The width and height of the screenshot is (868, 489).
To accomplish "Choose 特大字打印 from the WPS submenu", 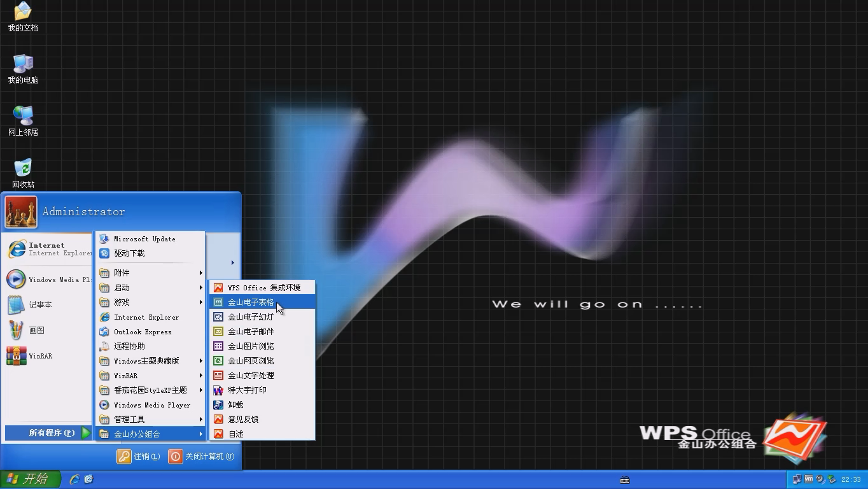I will click(x=262, y=390).
